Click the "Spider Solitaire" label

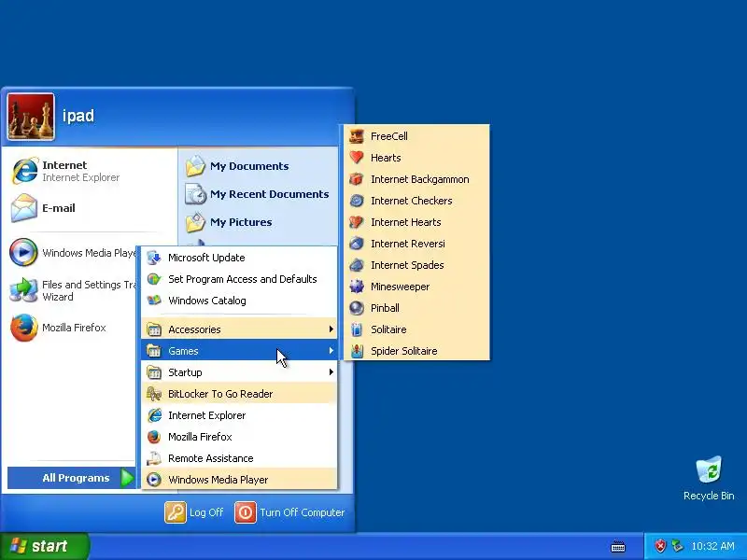404,351
